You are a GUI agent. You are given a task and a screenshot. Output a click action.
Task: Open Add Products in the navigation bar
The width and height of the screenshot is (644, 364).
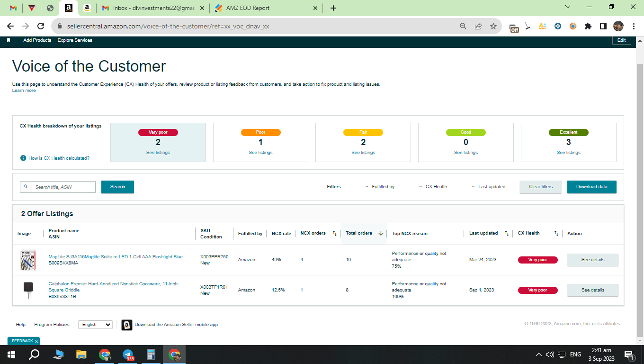point(37,40)
